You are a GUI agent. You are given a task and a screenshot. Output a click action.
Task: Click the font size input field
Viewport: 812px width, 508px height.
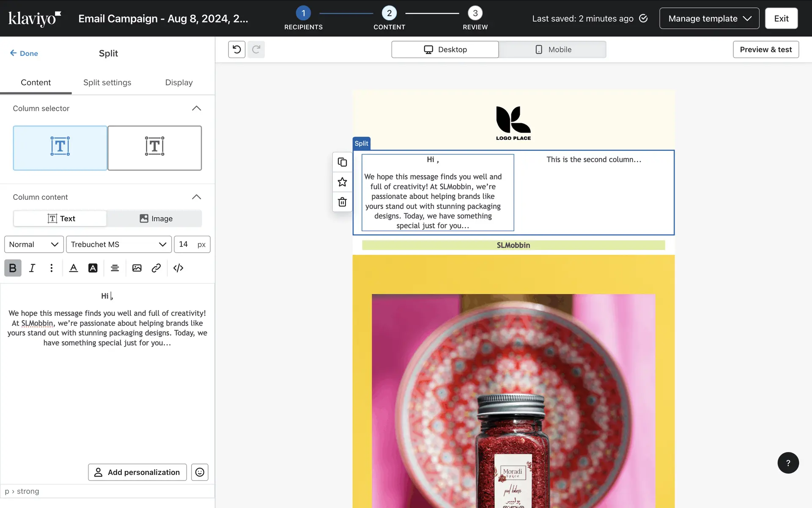click(185, 244)
